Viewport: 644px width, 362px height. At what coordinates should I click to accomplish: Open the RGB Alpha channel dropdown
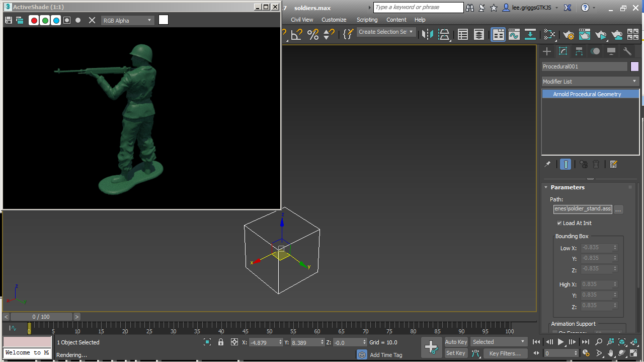pos(127,20)
